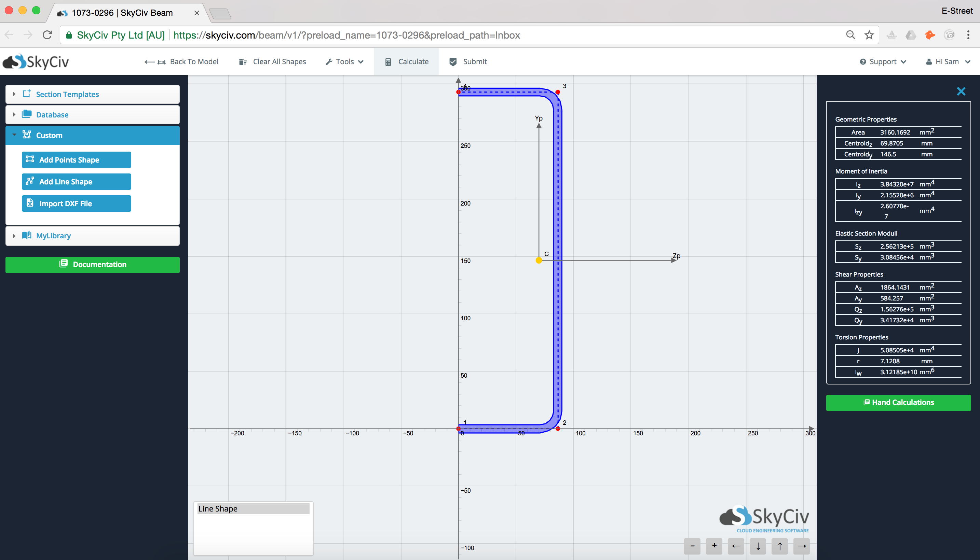Open the Add Points Shape tool

76,159
